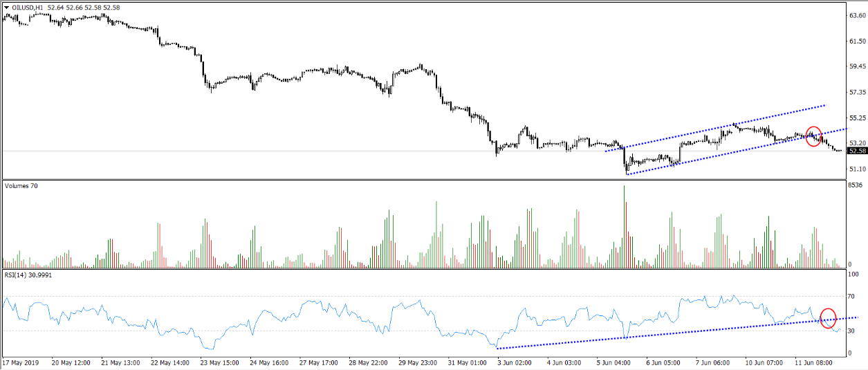The height and width of the screenshot is (370, 868).
Task: Click the 28 May 22:00 time label
Action: click(x=369, y=362)
